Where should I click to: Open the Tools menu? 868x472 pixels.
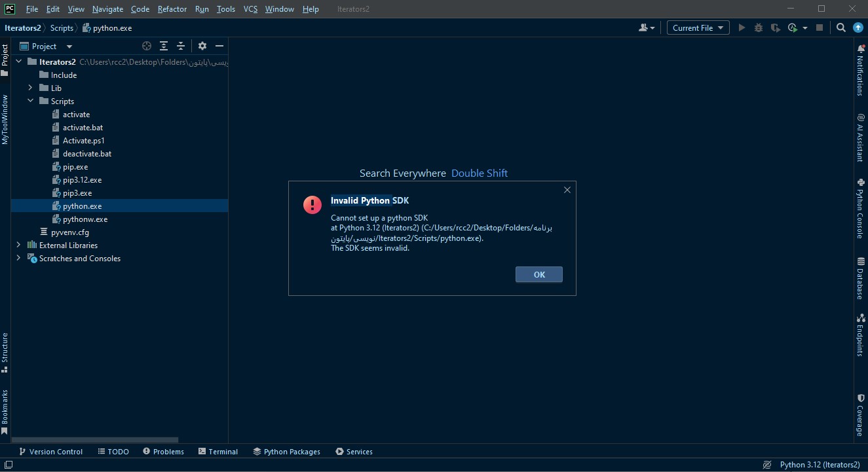[226, 9]
